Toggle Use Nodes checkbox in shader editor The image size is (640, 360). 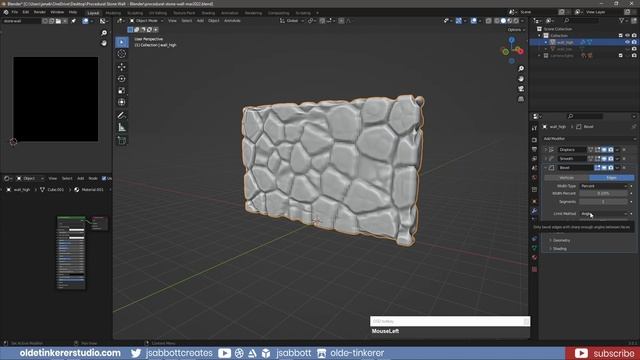[x=104, y=178]
